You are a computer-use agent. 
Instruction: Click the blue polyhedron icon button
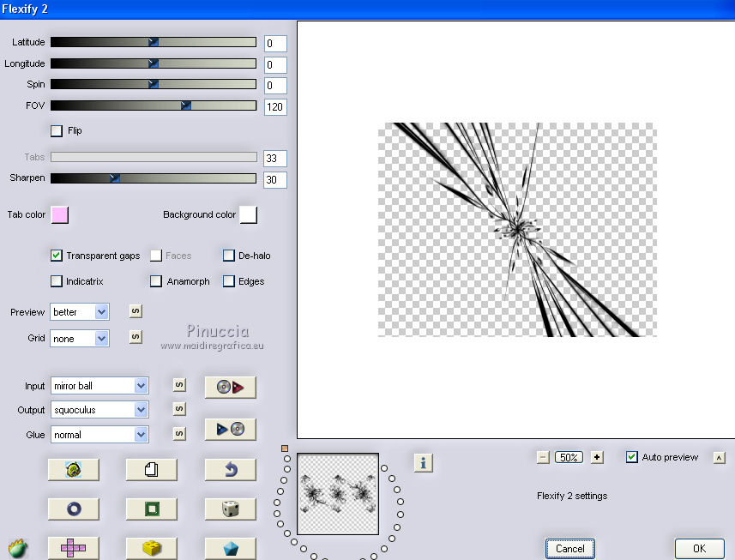click(230, 548)
